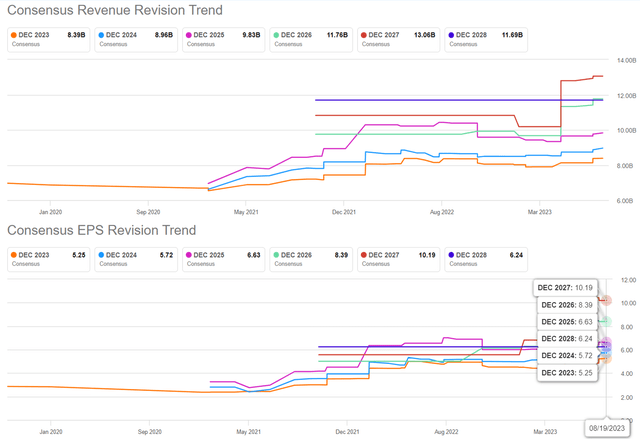Viewport: 640px width, 439px height.
Task: Click the DEC 2024: 5.72 tooltip label
Action: tap(567, 356)
